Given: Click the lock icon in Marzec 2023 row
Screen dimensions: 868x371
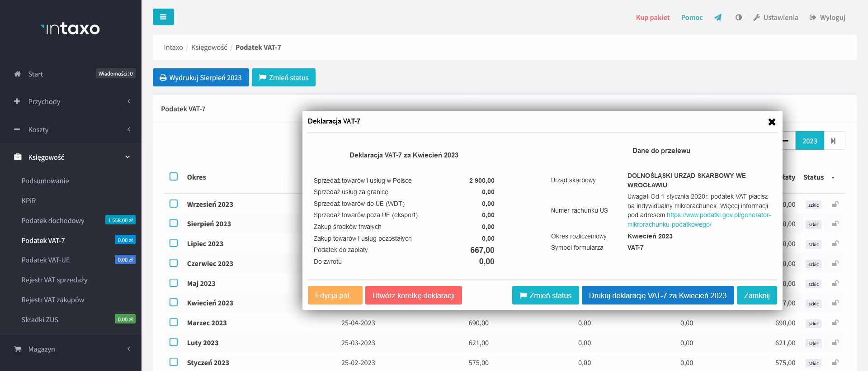Looking at the screenshot, I should pos(835,323).
